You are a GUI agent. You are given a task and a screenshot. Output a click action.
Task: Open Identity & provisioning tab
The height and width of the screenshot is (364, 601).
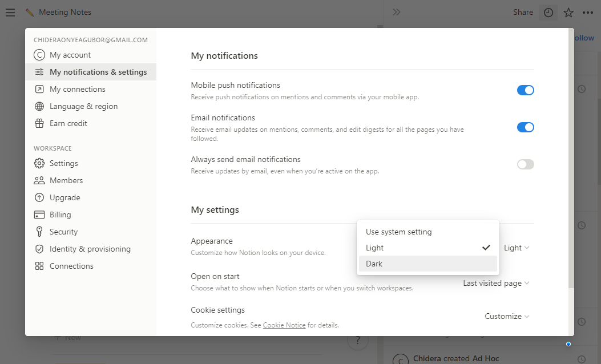(91, 249)
